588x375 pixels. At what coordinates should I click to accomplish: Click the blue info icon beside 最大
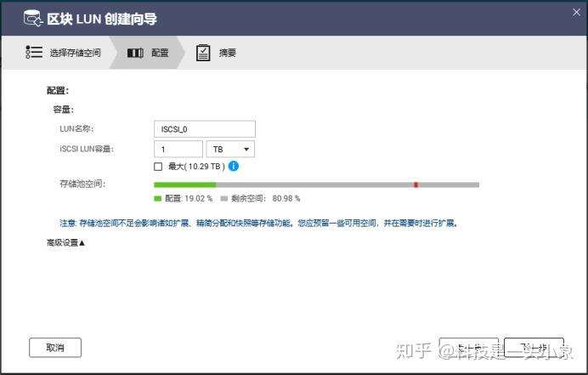coord(234,166)
